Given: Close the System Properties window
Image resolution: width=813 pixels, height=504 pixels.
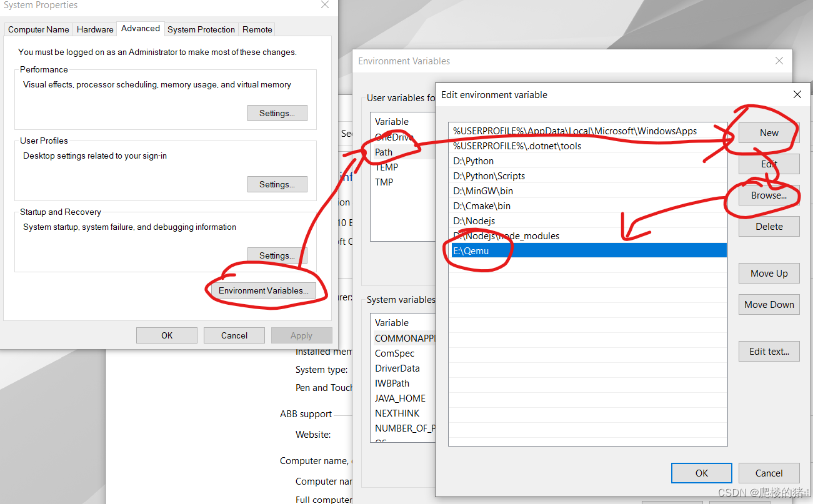Looking at the screenshot, I should [x=325, y=5].
